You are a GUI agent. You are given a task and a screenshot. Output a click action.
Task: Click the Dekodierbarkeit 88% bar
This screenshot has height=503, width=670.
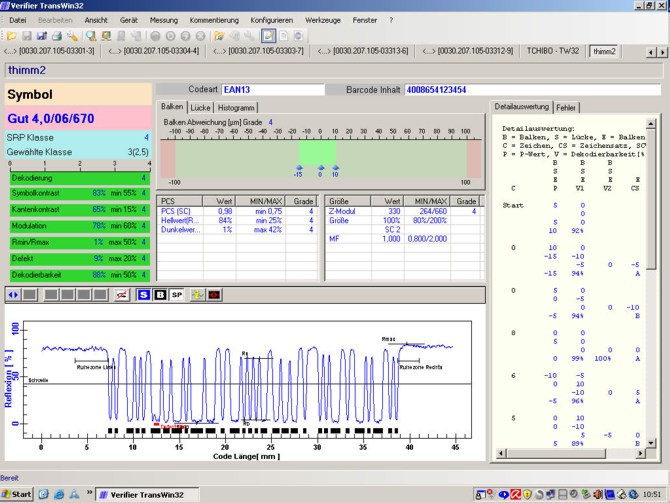click(80, 275)
